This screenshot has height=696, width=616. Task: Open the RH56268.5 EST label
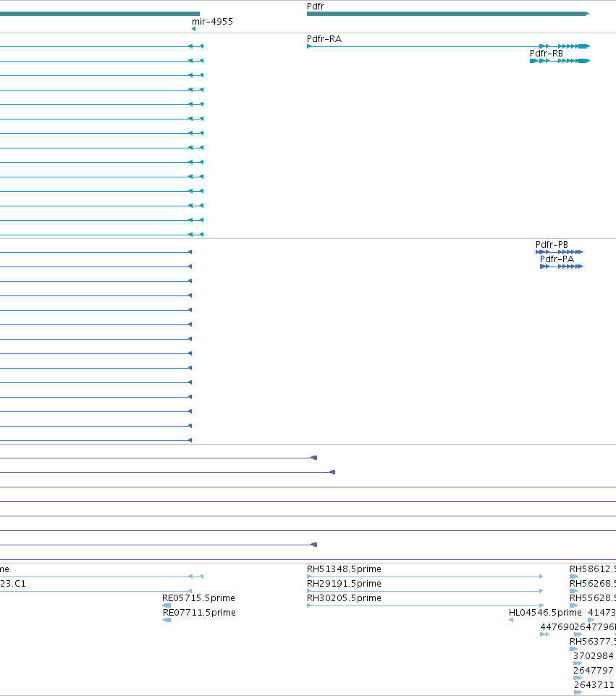[x=593, y=583]
